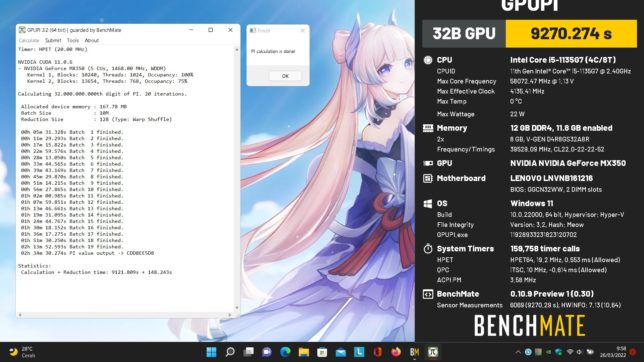Open weather widget showing 28°C Cerah

pyautogui.click(x=22, y=352)
